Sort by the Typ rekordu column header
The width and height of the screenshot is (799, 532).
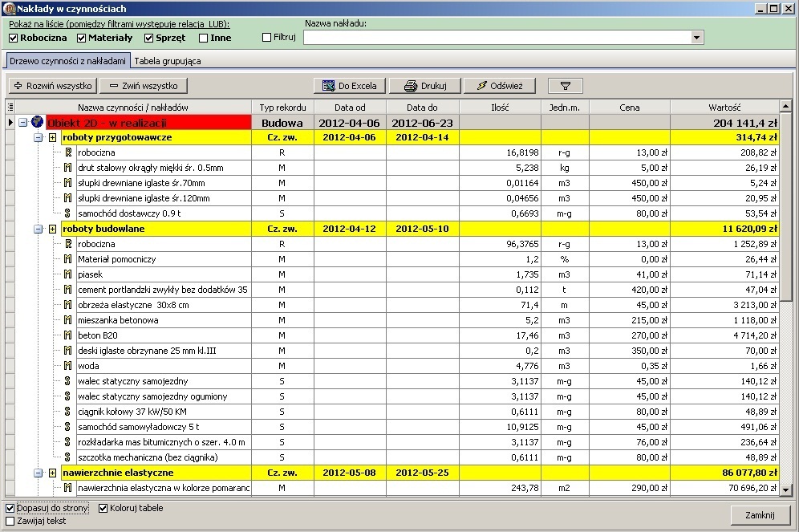tap(283, 108)
